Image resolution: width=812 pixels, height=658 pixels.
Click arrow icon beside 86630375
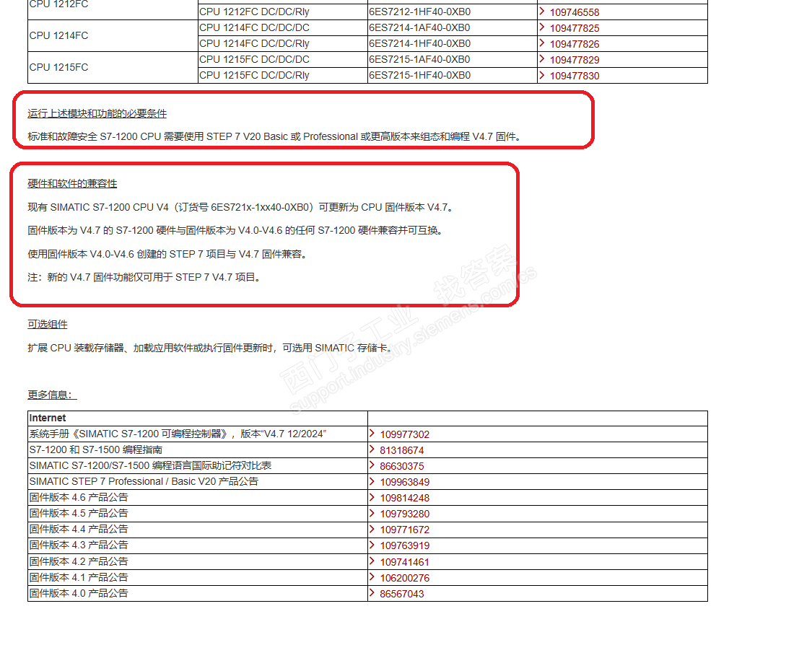[372, 465]
